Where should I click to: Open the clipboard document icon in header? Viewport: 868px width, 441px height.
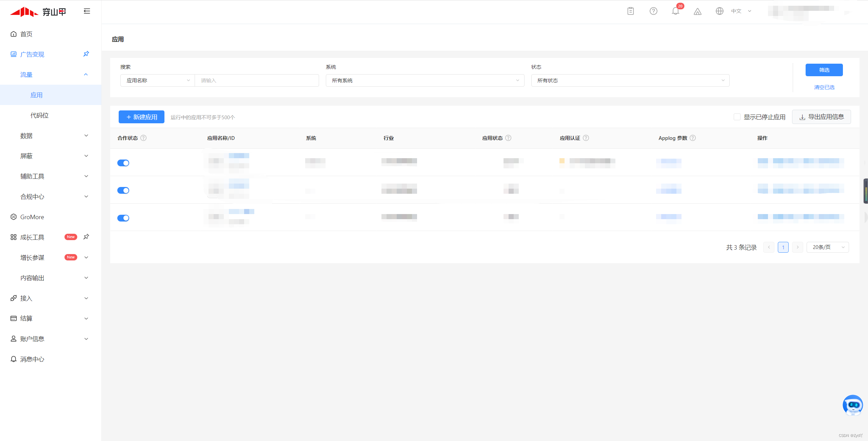coord(631,11)
